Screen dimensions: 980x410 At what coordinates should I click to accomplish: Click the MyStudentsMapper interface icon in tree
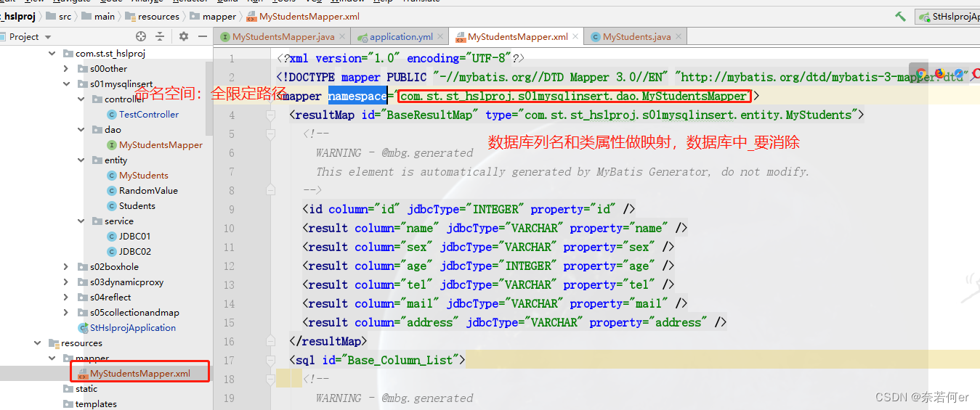(112, 145)
